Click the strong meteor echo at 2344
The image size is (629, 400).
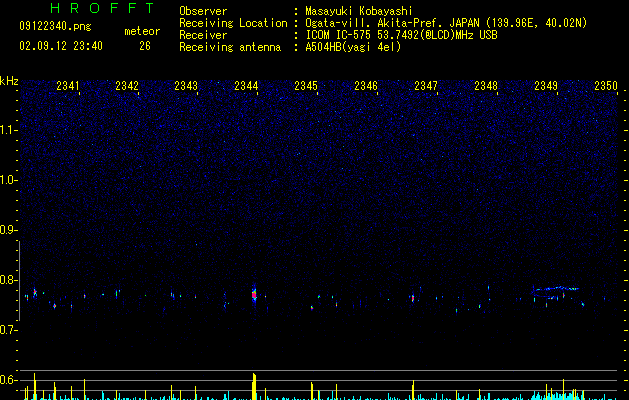pyautogui.click(x=254, y=294)
